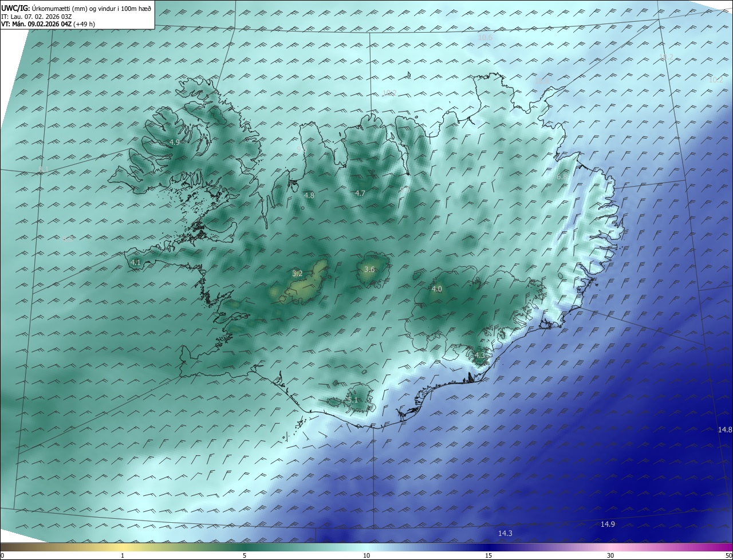Select the 6.8 value in East Iceland

click(562, 177)
